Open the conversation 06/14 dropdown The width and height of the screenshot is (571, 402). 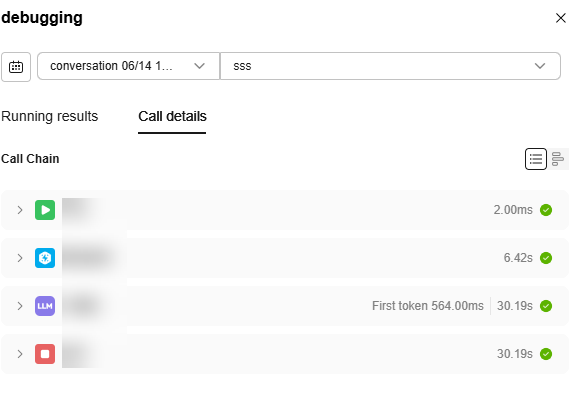[x=129, y=66]
